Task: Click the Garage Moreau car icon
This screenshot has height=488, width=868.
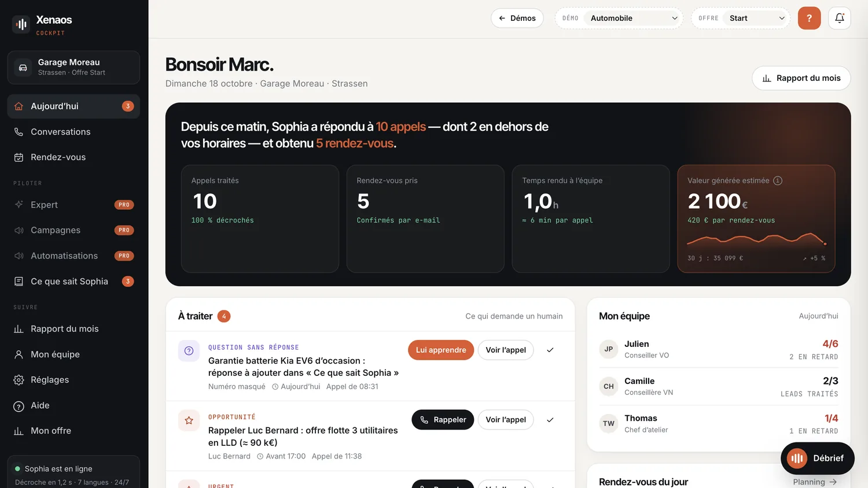Action: coord(23,68)
